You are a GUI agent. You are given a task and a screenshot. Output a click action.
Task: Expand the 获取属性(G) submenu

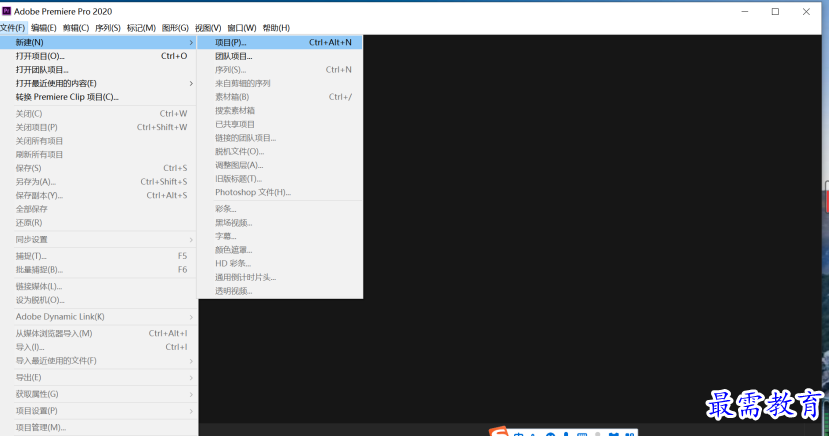[99, 394]
